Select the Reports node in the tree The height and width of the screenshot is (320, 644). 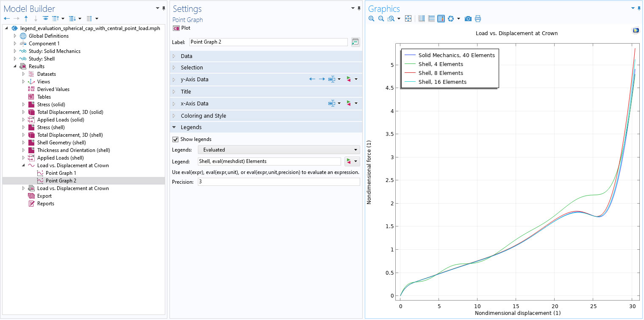(x=45, y=204)
